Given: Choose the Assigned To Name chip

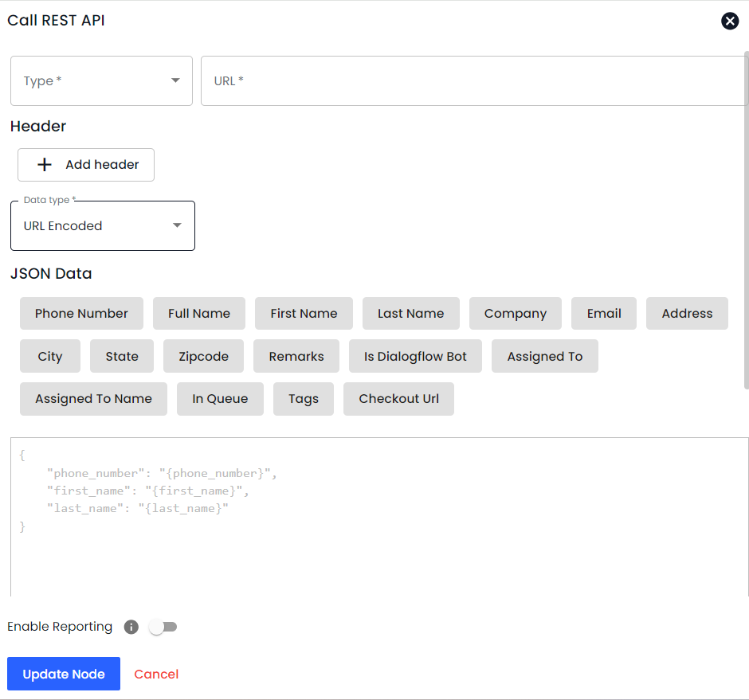Looking at the screenshot, I should [93, 399].
